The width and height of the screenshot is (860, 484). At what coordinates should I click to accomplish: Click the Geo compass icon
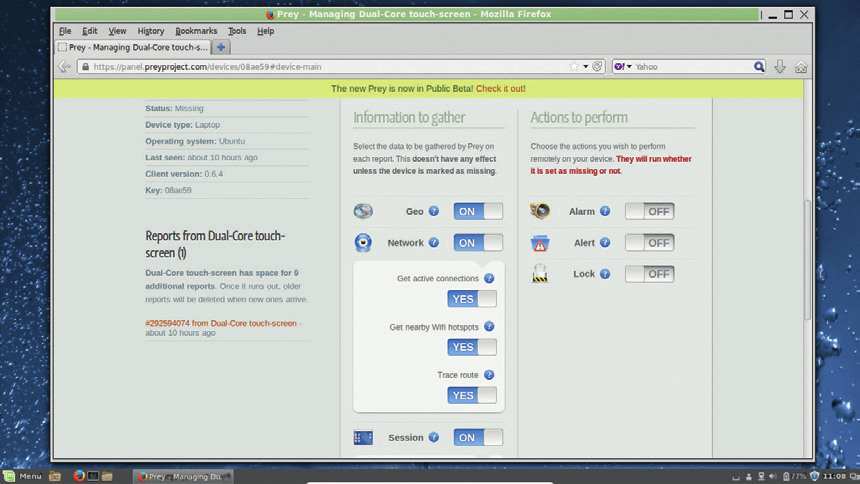pyautogui.click(x=363, y=211)
